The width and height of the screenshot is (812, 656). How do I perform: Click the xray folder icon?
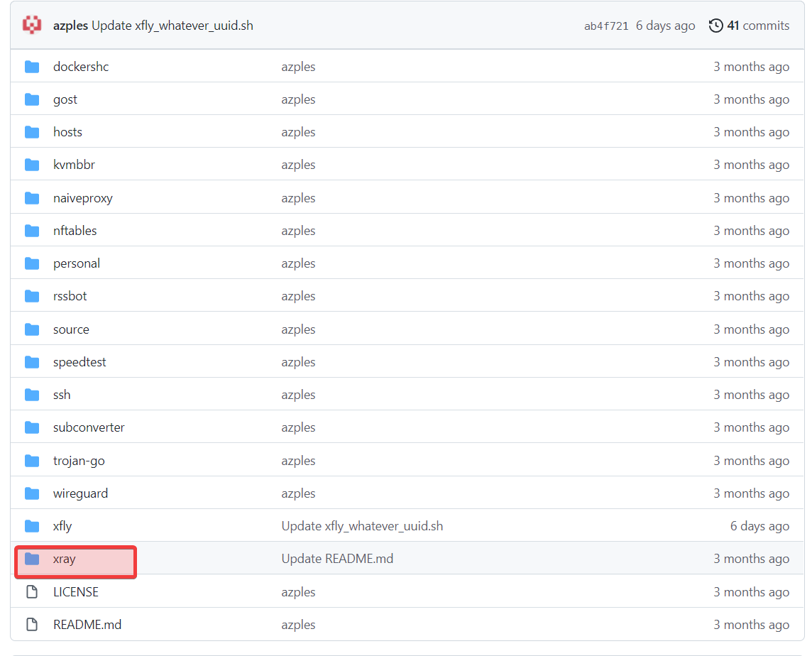pyautogui.click(x=32, y=559)
